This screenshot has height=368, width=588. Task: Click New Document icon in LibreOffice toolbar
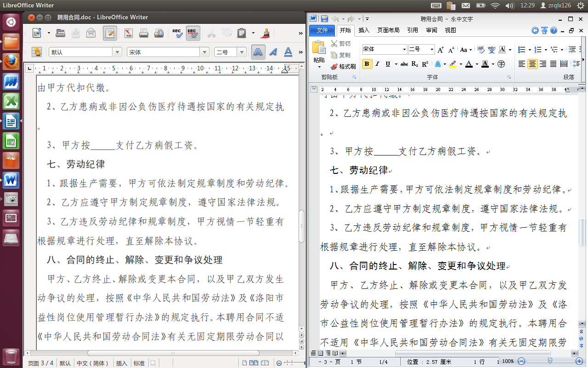click(37, 33)
